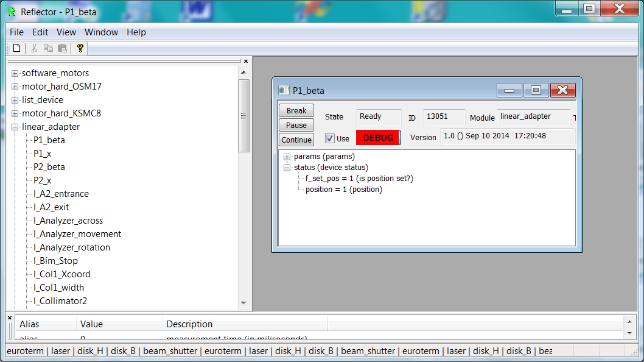Open the Window menu
Viewport: 644px width, 362px height.
tap(101, 32)
